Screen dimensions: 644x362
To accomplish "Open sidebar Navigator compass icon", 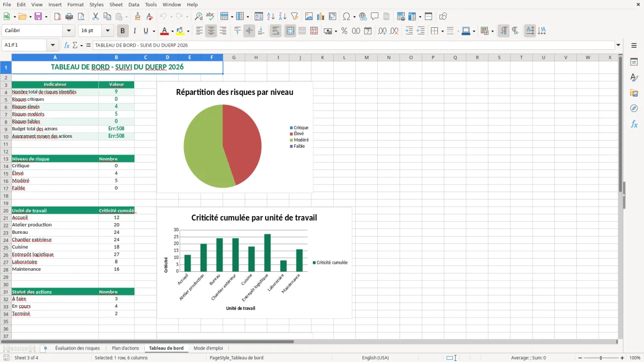I will (634, 108).
